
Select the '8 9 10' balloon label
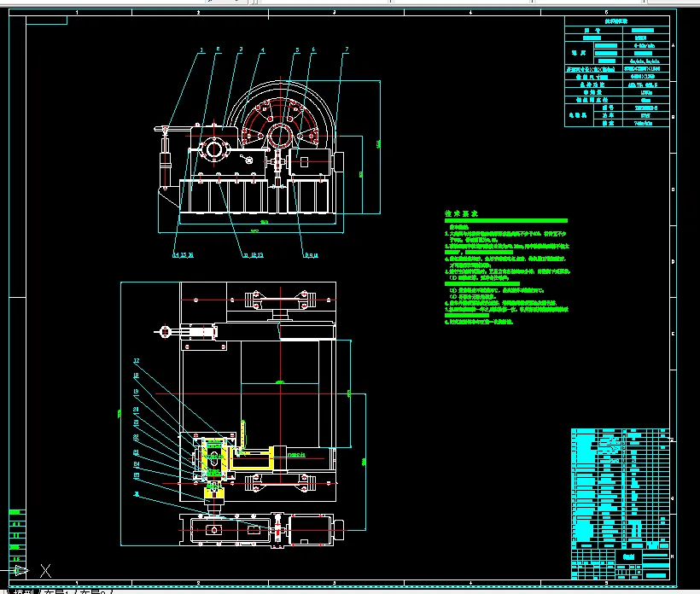click(x=312, y=255)
